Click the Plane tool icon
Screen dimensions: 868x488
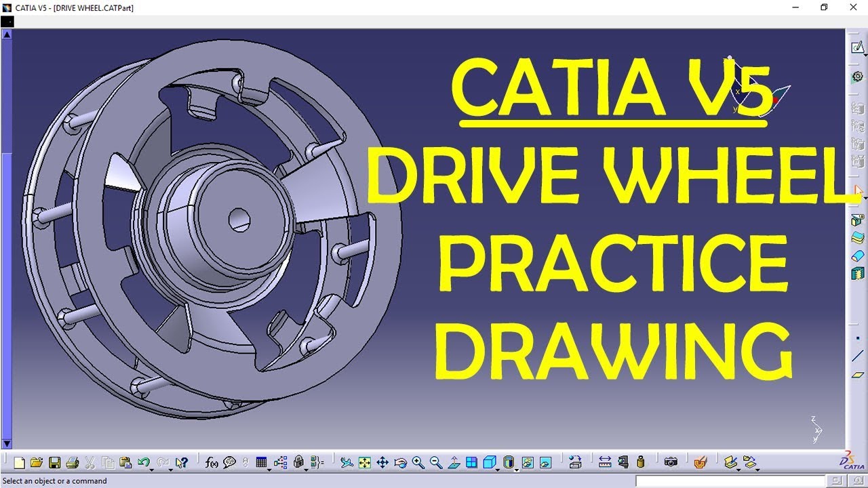click(858, 374)
